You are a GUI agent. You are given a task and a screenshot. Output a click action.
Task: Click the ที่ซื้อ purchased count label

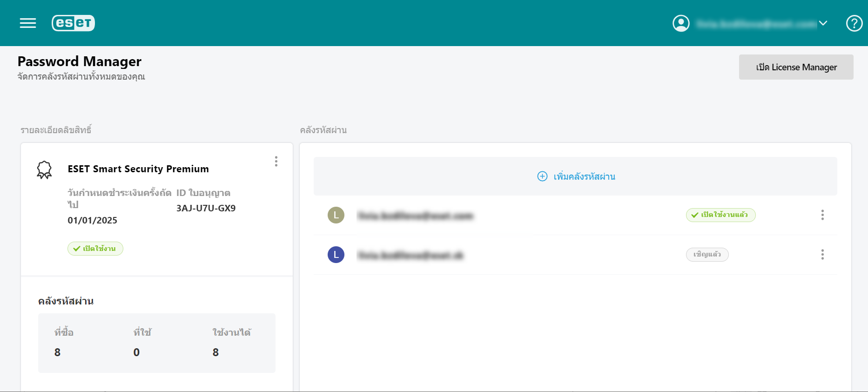(x=64, y=332)
